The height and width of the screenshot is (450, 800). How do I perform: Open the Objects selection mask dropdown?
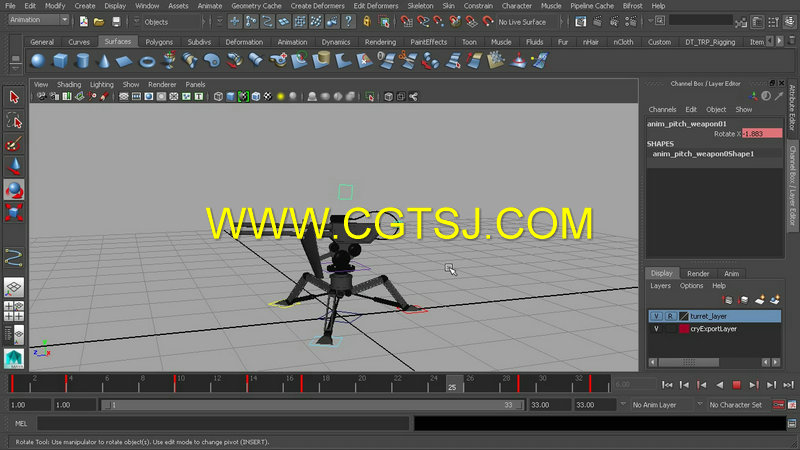tap(171, 22)
